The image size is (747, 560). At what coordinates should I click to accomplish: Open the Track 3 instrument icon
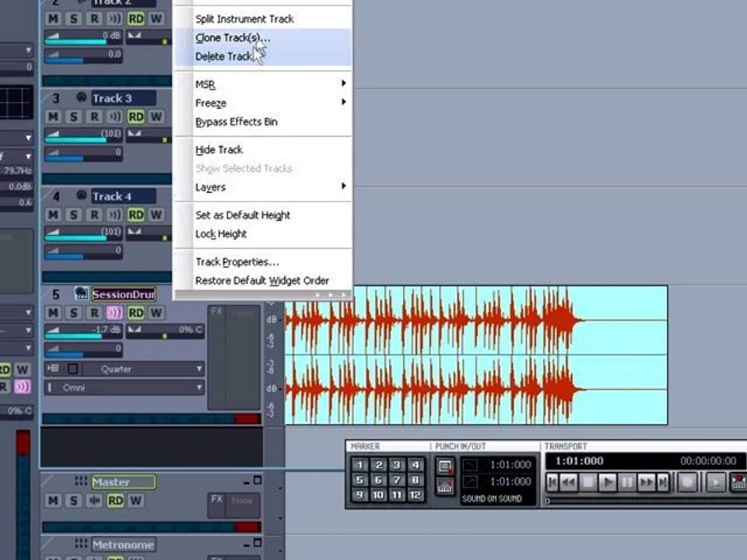click(x=82, y=98)
